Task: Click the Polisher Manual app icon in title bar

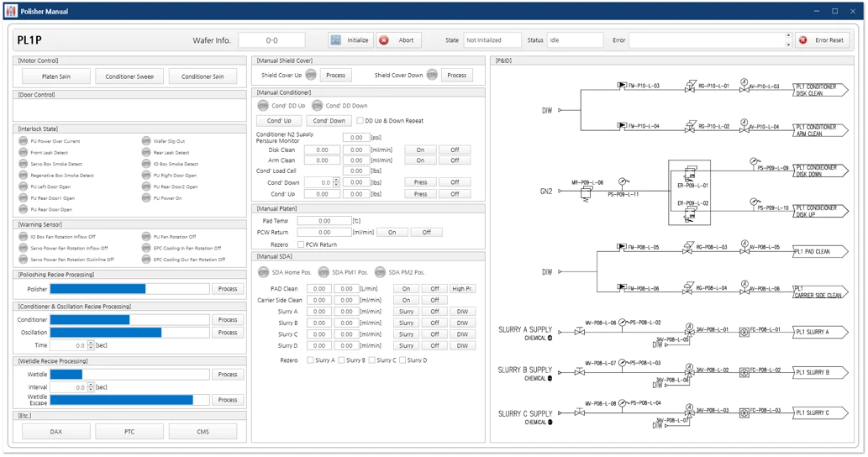Action: coord(11,11)
